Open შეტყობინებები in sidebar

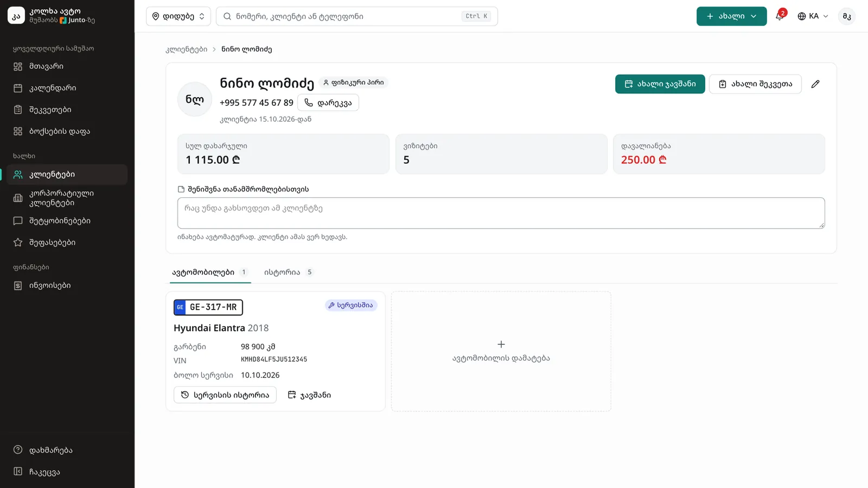pos(67,221)
